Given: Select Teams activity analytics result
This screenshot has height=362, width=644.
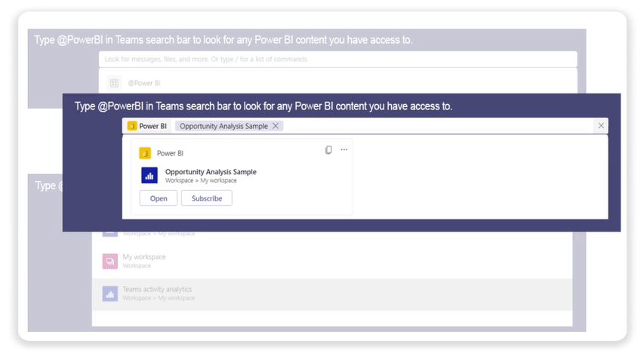Looking at the screenshot, I should pyautogui.click(x=332, y=294).
